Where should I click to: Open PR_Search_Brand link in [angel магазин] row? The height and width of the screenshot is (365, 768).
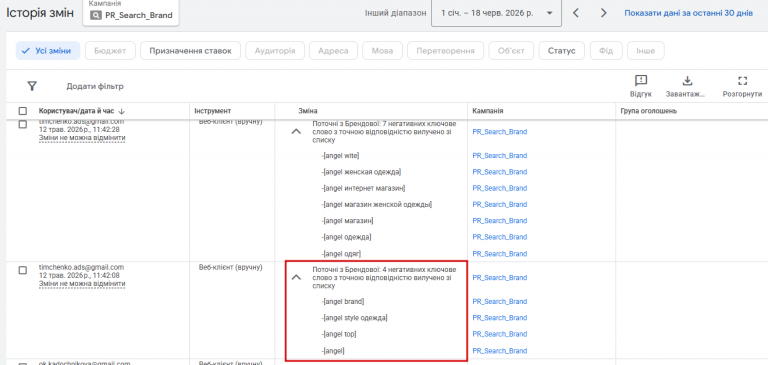coord(500,221)
